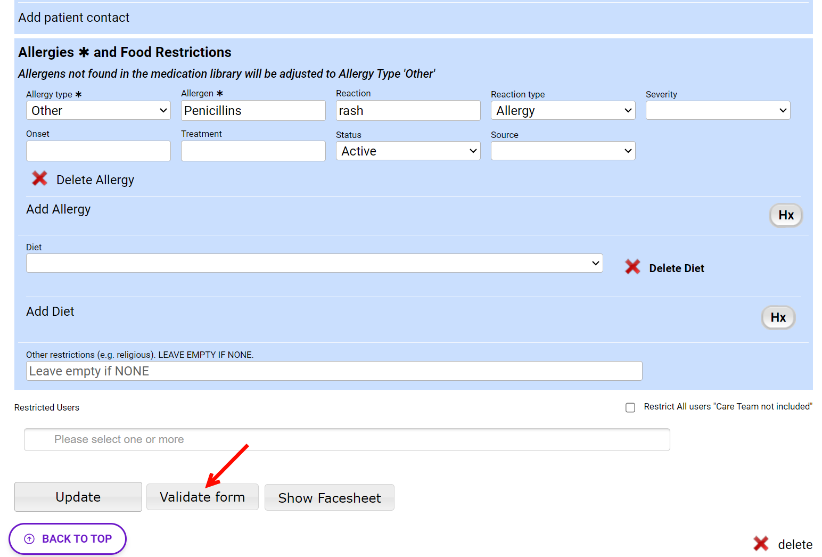Open the Reaction type dropdown showing Allergy
Screen dimensions: 822x557
coord(563,111)
